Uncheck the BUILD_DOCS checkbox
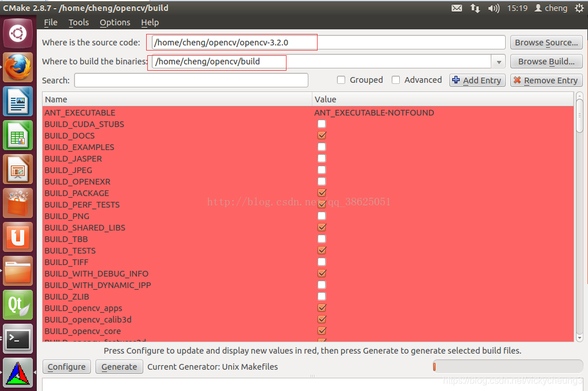 coord(322,135)
